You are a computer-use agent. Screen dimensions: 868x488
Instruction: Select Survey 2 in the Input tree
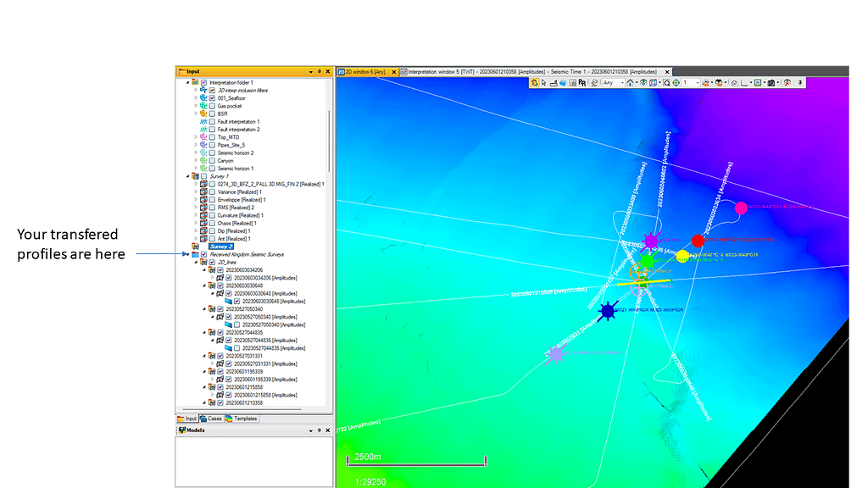tap(221, 246)
